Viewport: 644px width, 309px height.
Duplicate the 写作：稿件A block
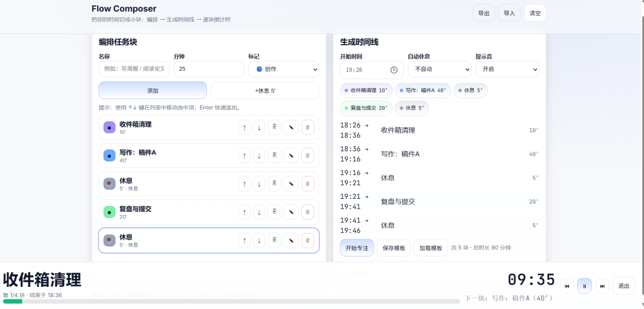274,156
